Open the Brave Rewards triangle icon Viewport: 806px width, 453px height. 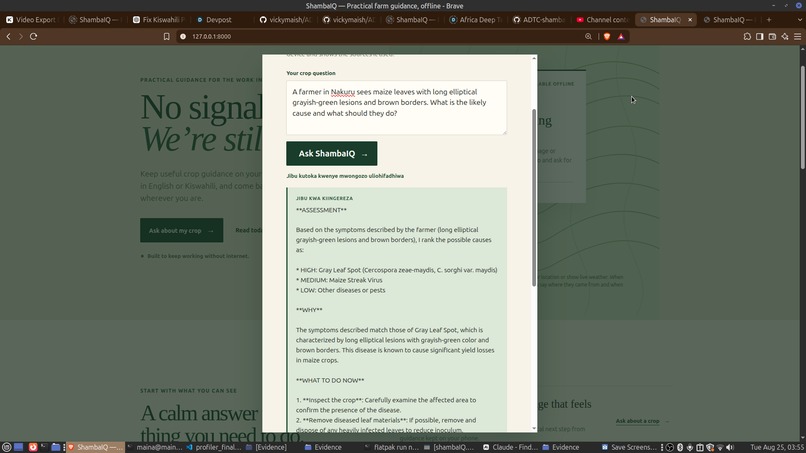click(x=621, y=37)
